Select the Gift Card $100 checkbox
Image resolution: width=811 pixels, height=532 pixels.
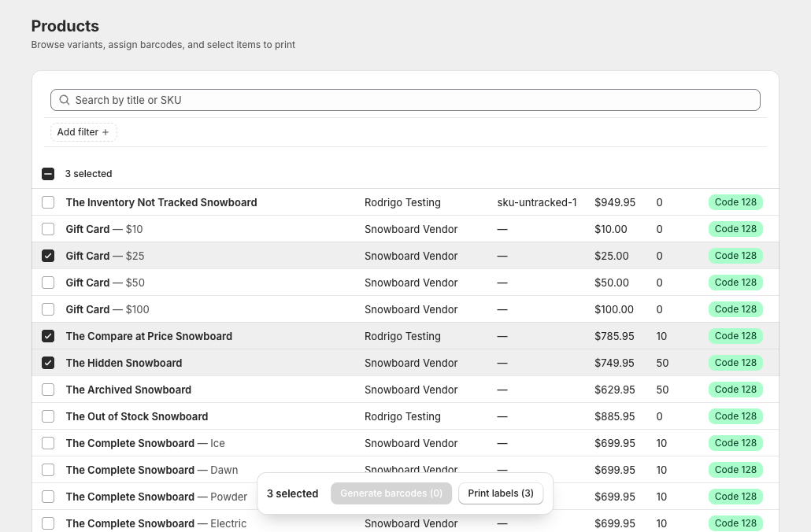tap(48, 309)
